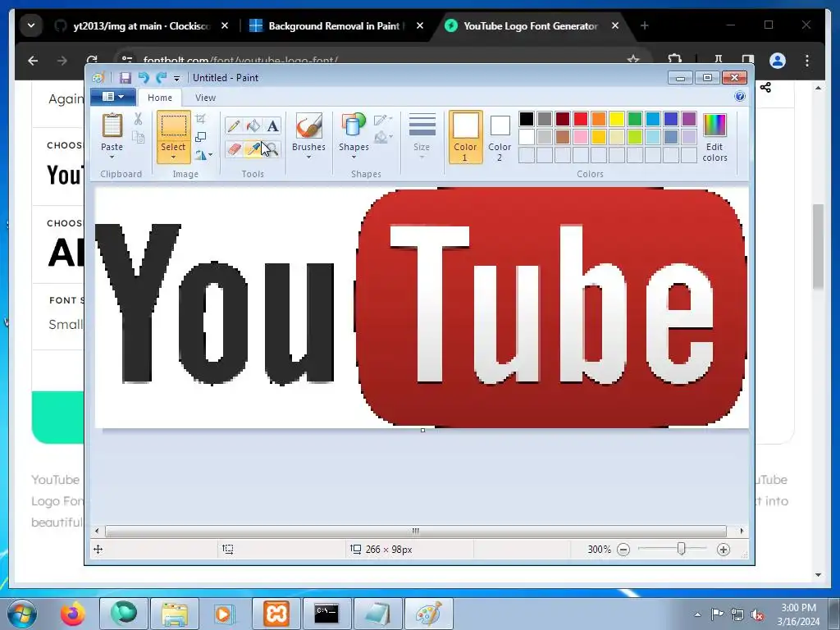Click the clock in system tray
The width and height of the screenshot is (840, 630).
(x=798, y=614)
